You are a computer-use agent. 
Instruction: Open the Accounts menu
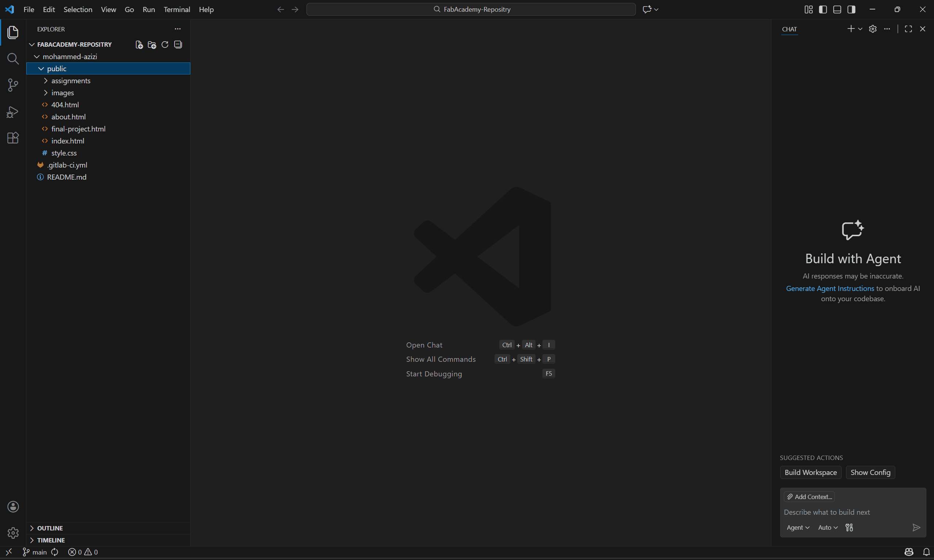pyautogui.click(x=13, y=506)
